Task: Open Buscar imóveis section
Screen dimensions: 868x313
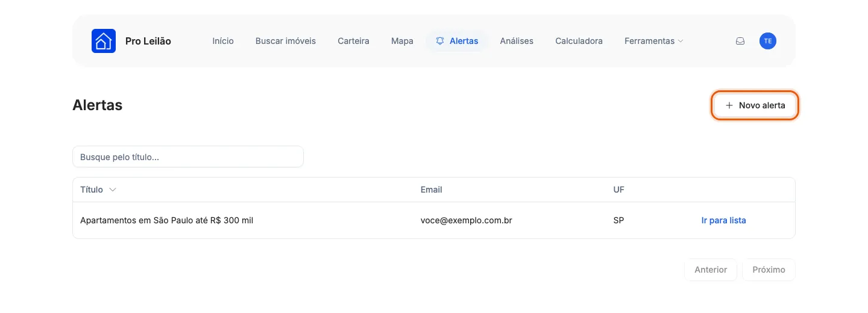Action: click(x=286, y=41)
